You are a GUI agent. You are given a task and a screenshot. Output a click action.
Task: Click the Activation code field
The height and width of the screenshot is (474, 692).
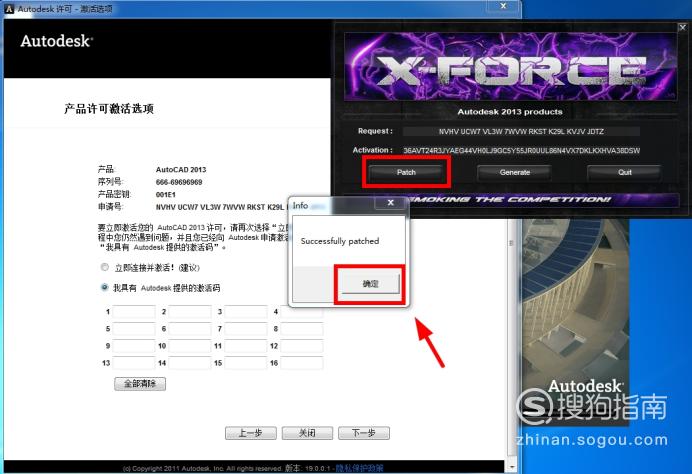[521, 150]
